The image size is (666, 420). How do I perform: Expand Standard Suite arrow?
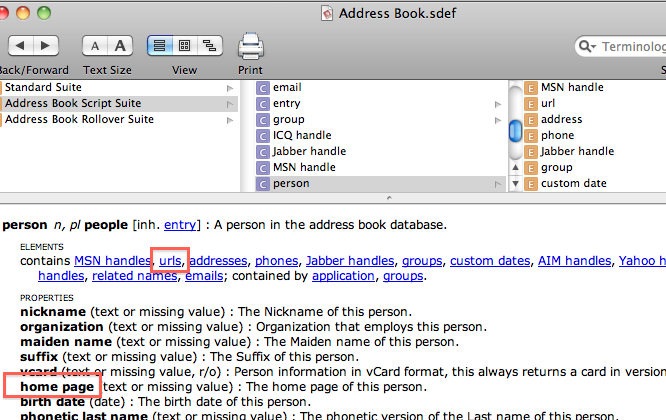pos(230,88)
